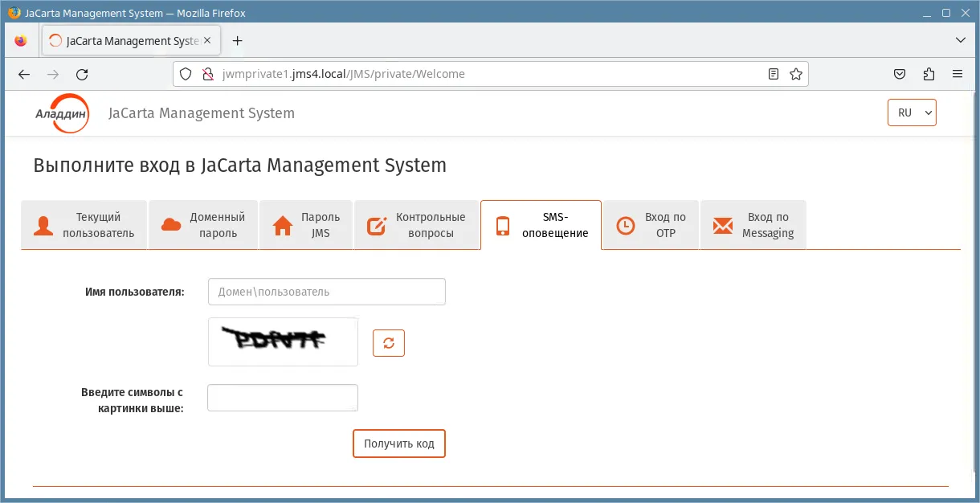Refresh the captcha image

click(389, 343)
